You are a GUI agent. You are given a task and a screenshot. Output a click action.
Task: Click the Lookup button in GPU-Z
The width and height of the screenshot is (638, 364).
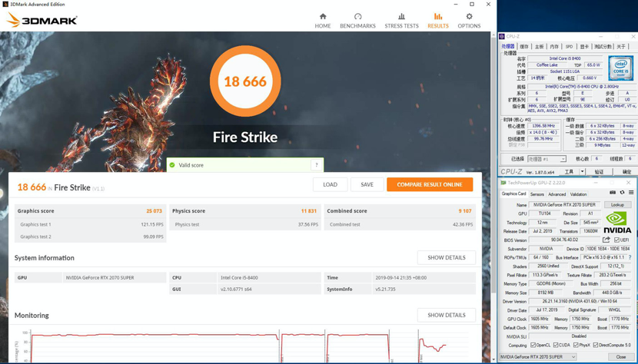(617, 204)
